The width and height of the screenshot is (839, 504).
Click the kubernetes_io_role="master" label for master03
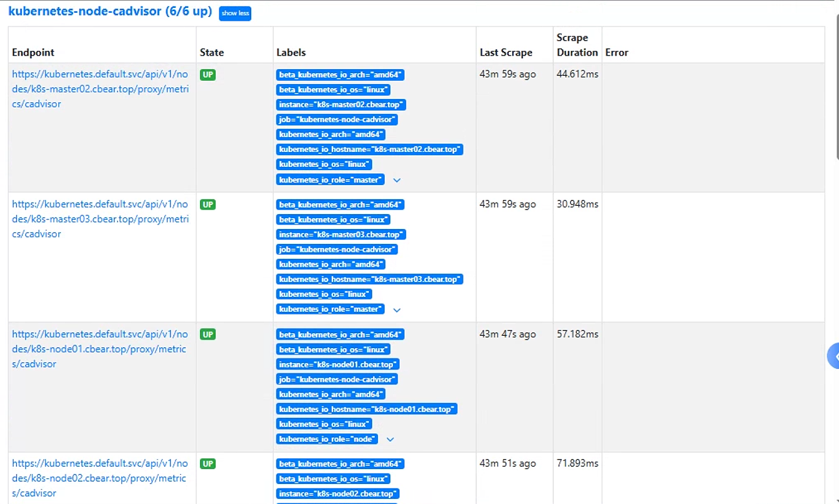point(330,309)
